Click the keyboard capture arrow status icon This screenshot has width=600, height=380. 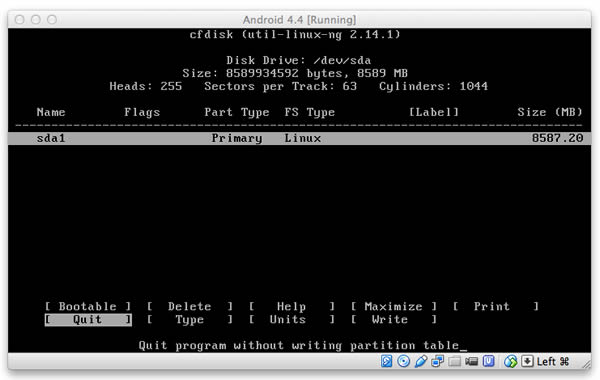pyautogui.click(x=527, y=361)
